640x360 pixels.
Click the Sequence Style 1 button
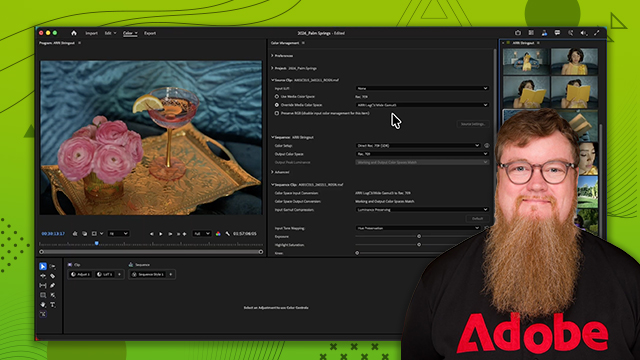pyautogui.click(x=148, y=274)
